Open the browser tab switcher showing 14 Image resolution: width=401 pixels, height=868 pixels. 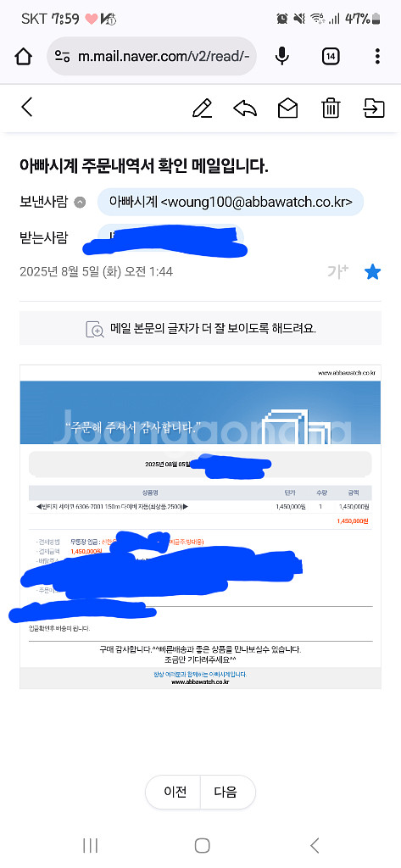click(x=331, y=56)
